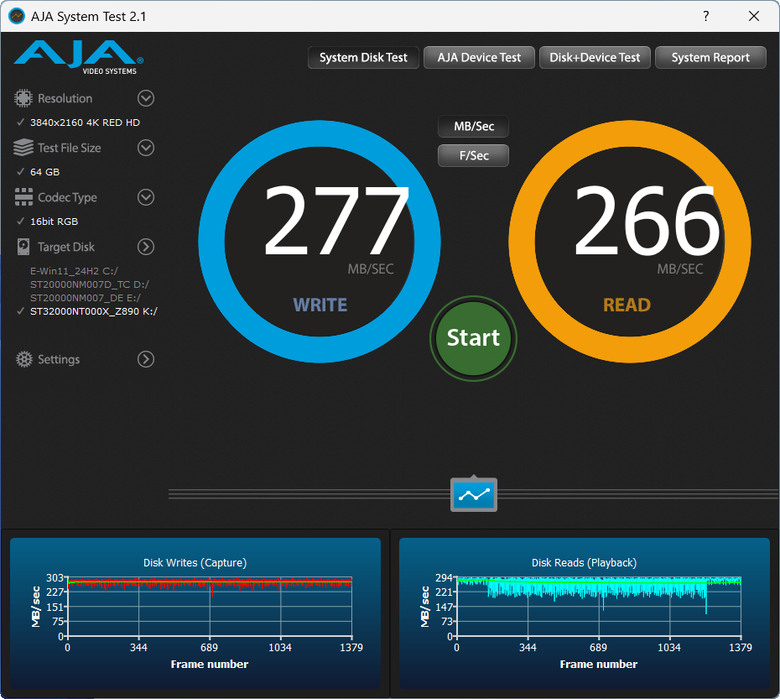Click the 64 GB file size value
The image size is (780, 699).
tap(45, 172)
